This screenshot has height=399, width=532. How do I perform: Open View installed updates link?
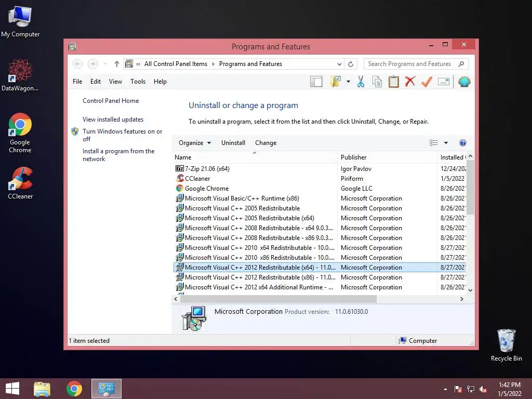[113, 119]
